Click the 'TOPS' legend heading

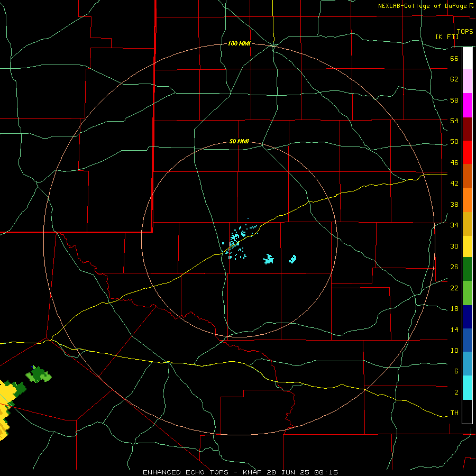coord(465,32)
